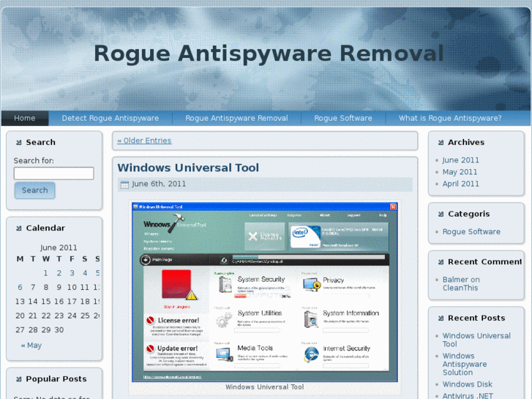Open Rogue Software navigation item
Screen dimensions: 532x399
[343, 118]
